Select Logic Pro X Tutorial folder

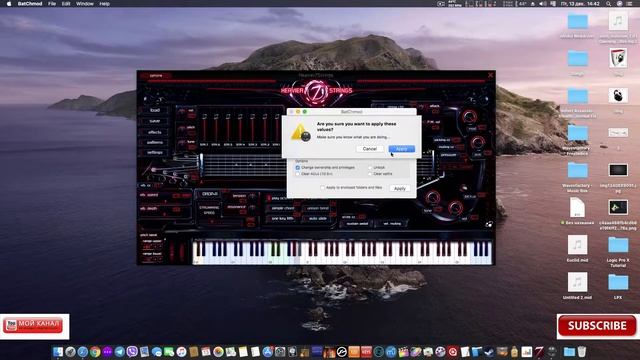(618, 251)
